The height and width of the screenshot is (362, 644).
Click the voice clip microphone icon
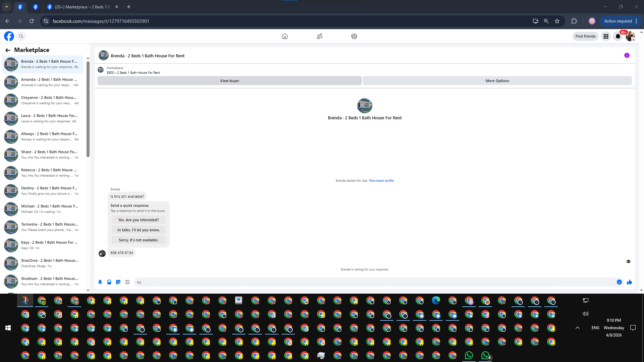100,282
